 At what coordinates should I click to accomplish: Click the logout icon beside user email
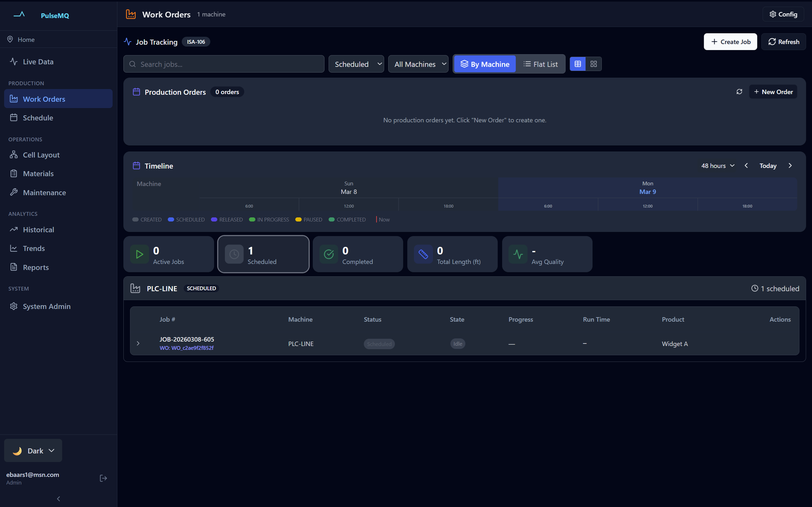[103, 478]
